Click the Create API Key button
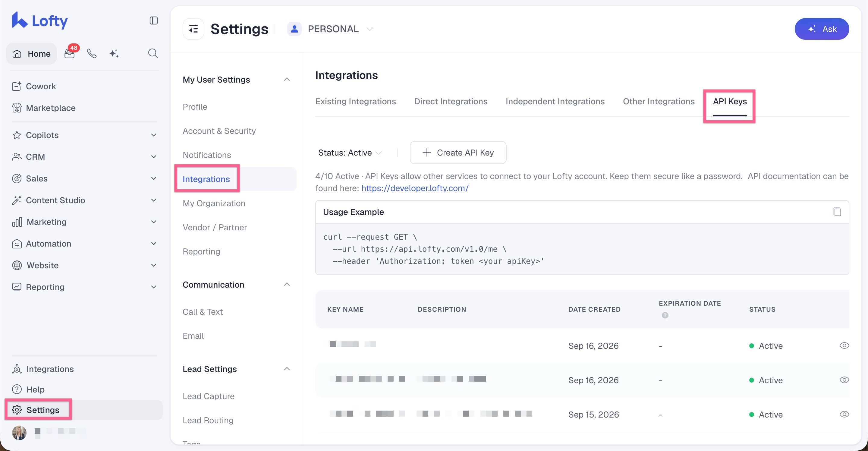Image resolution: width=868 pixels, height=451 pixels. click(458, 153)
